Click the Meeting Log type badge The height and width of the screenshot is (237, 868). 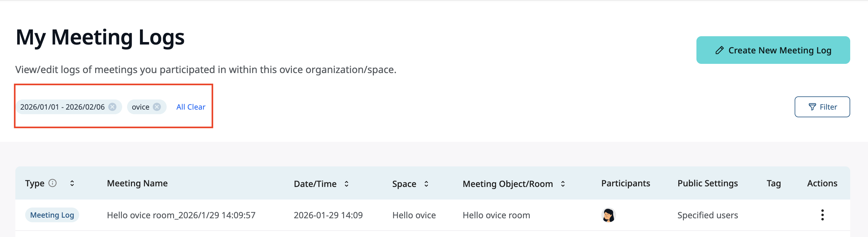(x=52, y=215)
